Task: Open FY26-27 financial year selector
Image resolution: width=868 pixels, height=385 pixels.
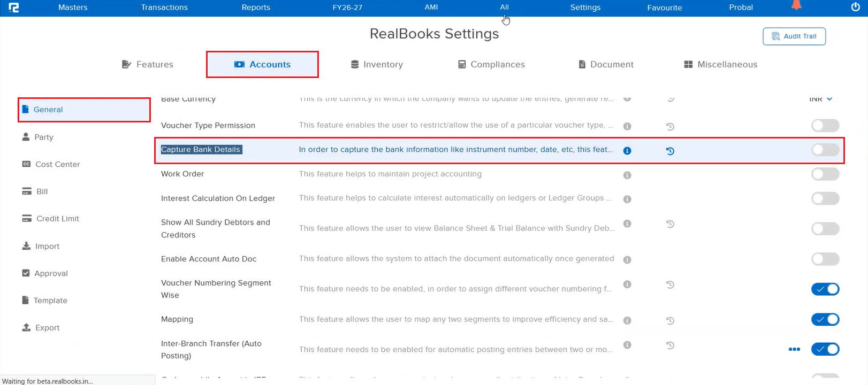Action: [347, 7]
